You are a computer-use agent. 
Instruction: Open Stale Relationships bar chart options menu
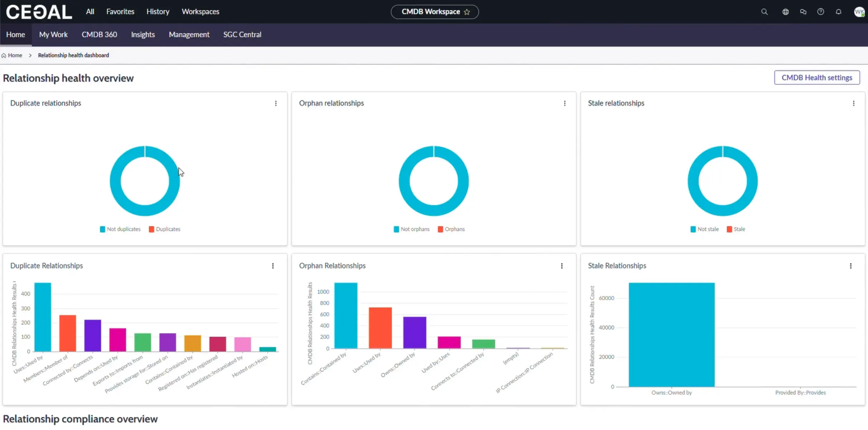pyautogui.click(x=851, y=266)
